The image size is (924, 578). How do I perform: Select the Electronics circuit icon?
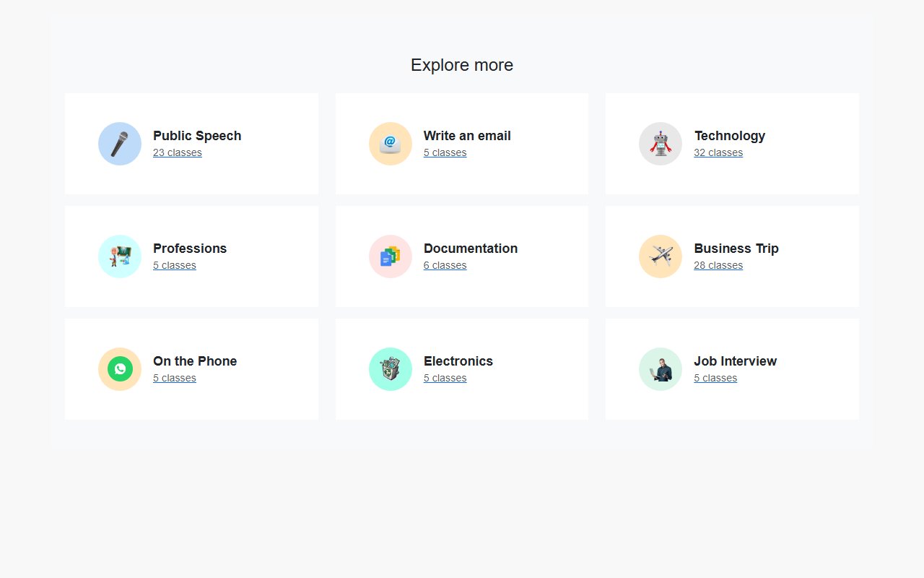point(391,369)
